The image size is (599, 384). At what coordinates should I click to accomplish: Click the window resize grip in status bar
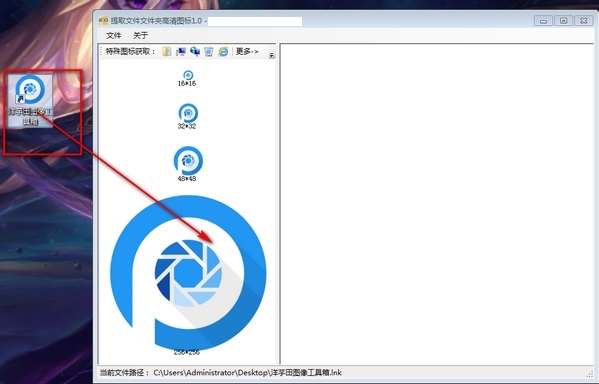[x=589, y=374]
